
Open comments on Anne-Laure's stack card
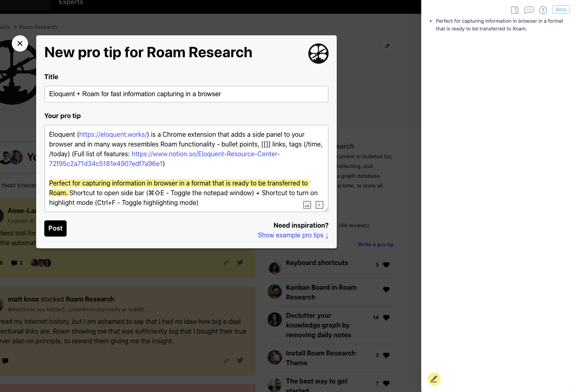click(x=17, y=263)
